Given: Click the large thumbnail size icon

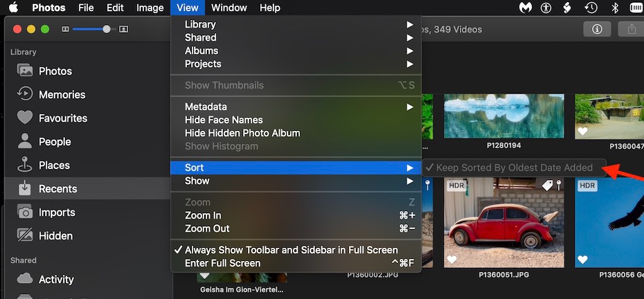Looking at the screenshot, I should pyautogui.click(x=123, y=29).
